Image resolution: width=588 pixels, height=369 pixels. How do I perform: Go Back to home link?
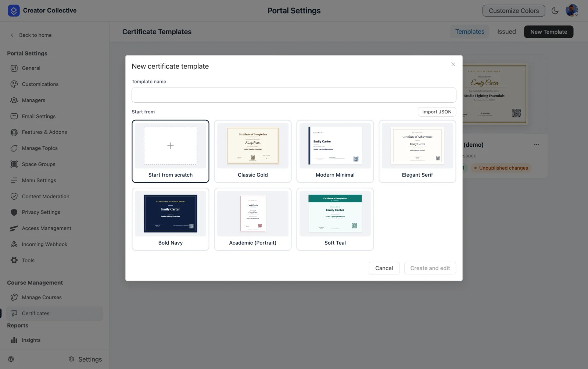(31, 35)
